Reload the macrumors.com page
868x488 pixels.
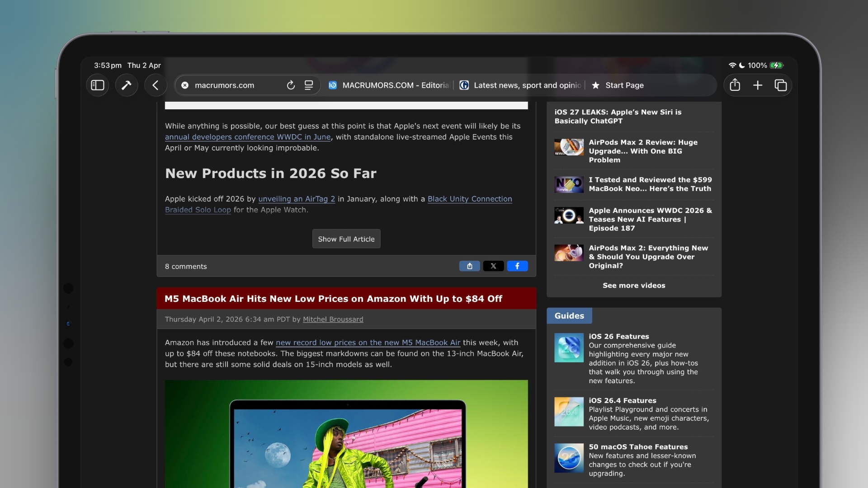pos(291,85)
